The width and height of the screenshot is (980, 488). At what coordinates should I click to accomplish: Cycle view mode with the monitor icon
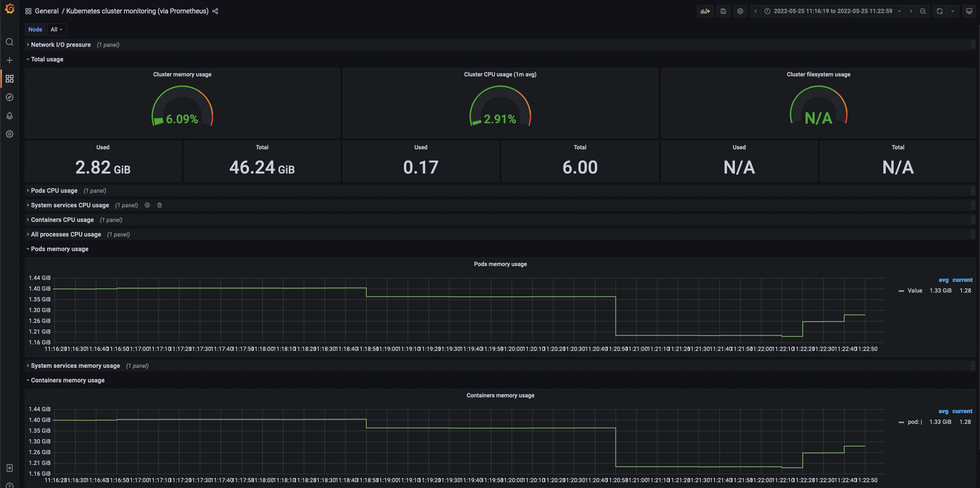coord(969,11)
